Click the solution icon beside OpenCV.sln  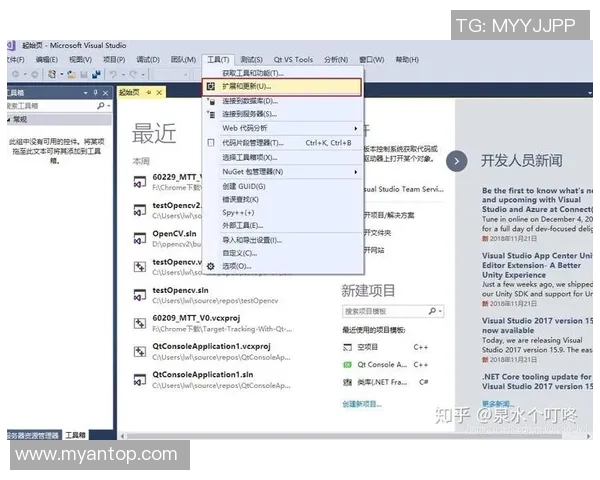140,238
